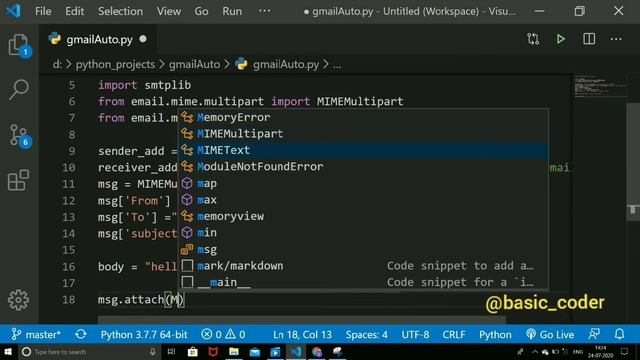Open the View menu
Image resolution: width=640 pixels, height=360 pixels.
pyautogui.click(x=169, y=11)
